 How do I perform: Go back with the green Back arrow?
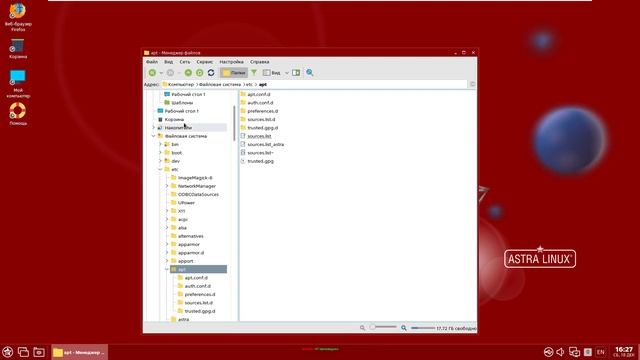152,73
